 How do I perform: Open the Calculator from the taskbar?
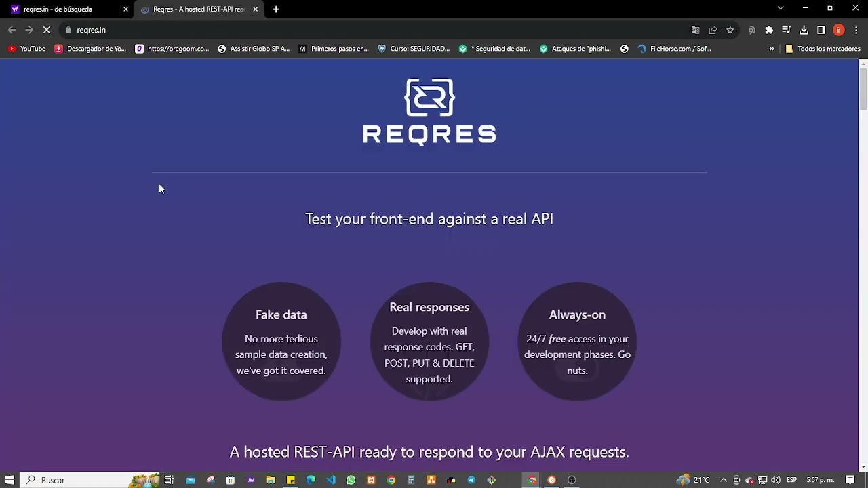pos(411,480)
